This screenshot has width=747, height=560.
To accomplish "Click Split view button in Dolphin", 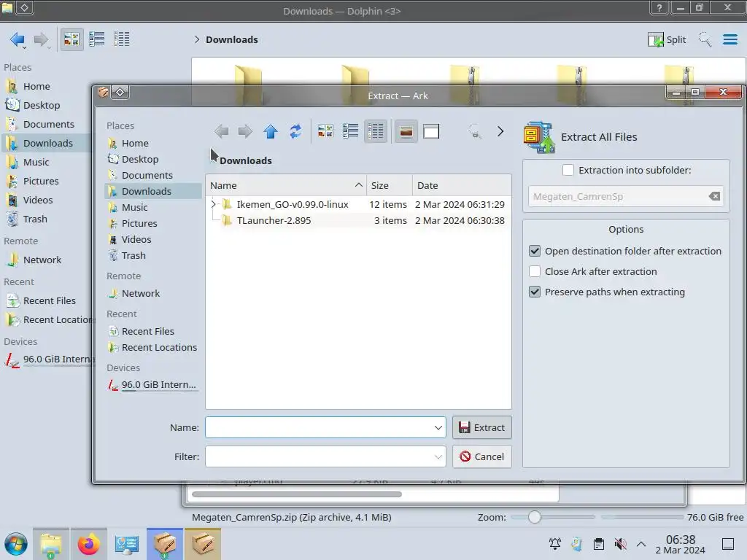I will pyautogui.click(x=667, y=39).
